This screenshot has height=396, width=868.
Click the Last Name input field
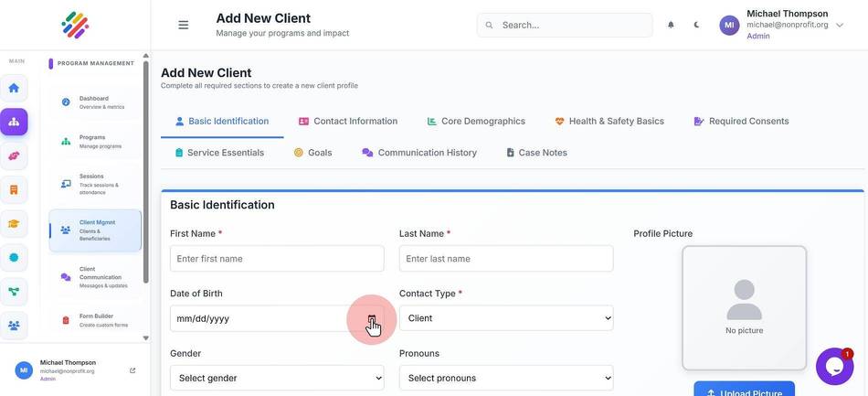tap(506, 259)
